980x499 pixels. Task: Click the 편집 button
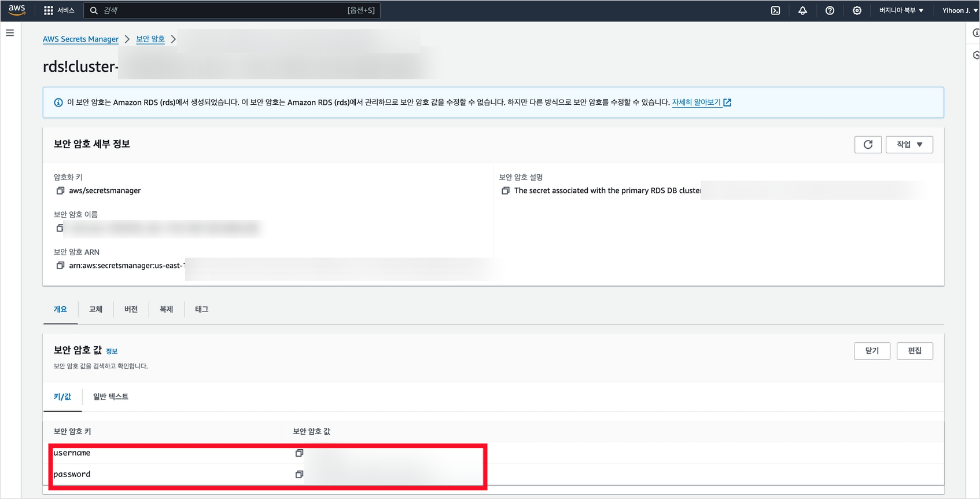915,351
